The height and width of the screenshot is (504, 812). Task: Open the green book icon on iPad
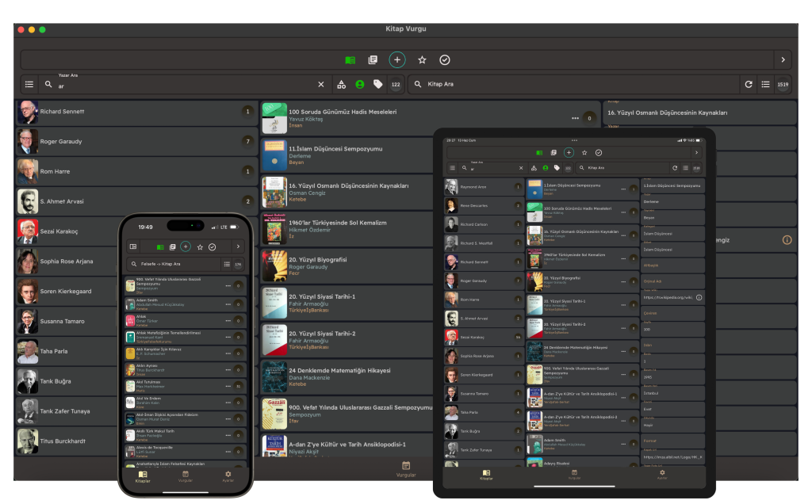tap(539, 153)
